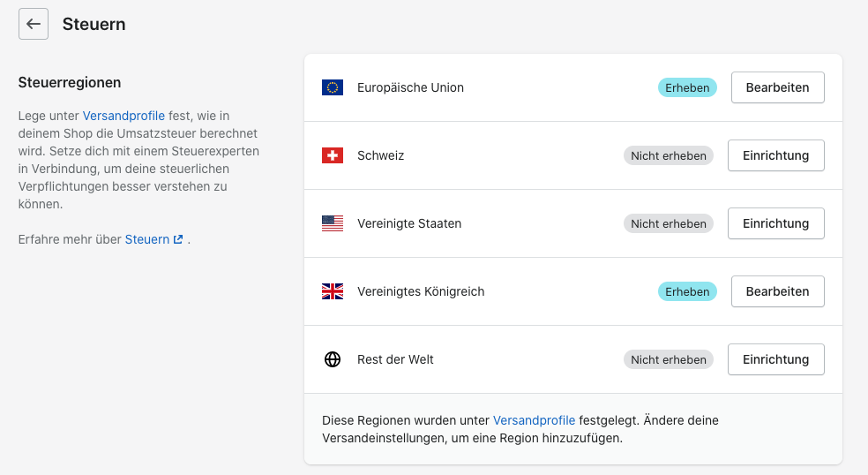Follow the Steuern learn-more link
Image resolution: width=868 pixels, height=475 pixels.
point(146,239)
